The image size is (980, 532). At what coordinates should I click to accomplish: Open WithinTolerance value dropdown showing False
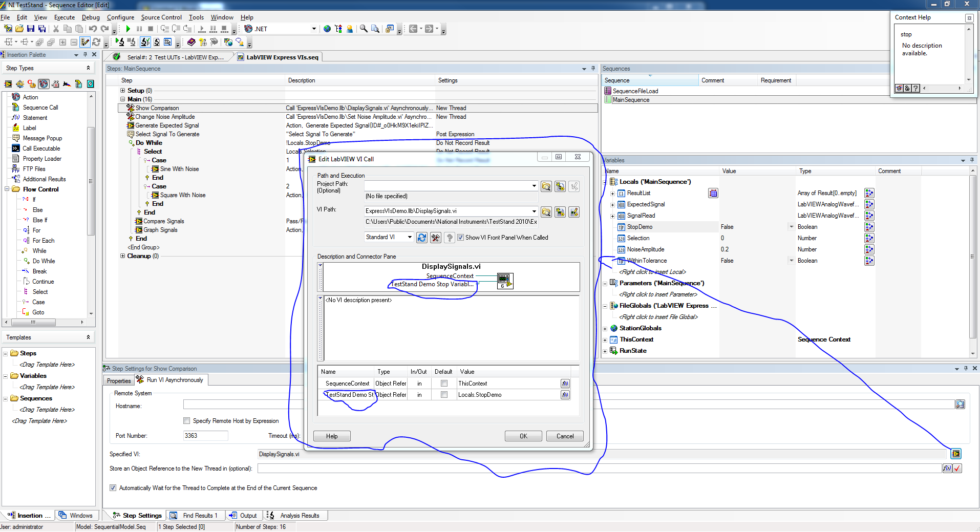(x=791, y=261)
